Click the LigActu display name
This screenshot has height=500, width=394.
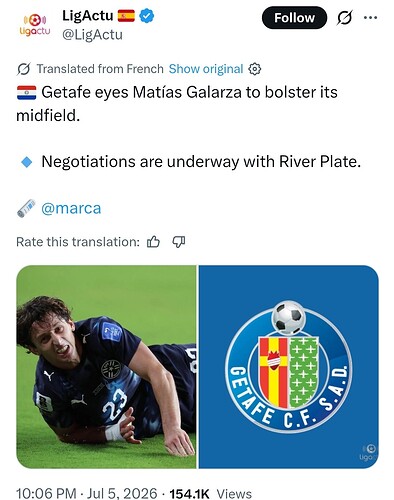tap(88, 16)
